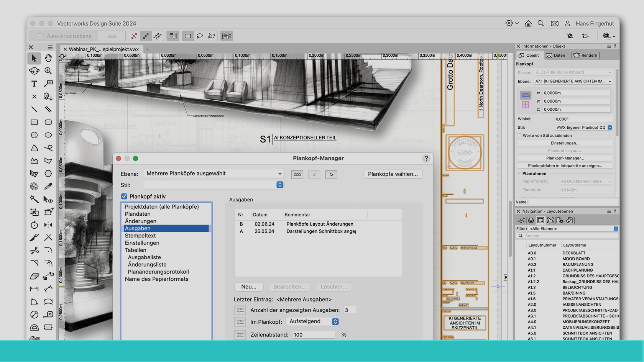The image size is (644, 362).
Task: Switch to the Rendern tab
Action: tap(585, 55)
